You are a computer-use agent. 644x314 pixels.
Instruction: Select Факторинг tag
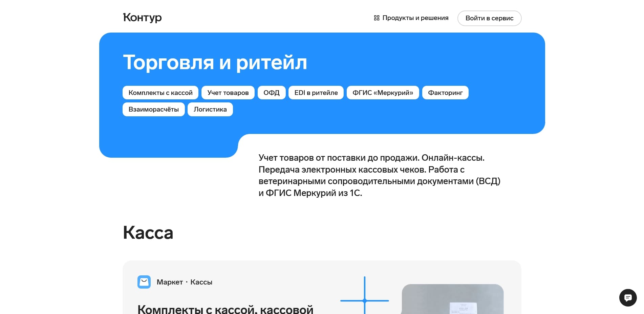coord(445,93)
